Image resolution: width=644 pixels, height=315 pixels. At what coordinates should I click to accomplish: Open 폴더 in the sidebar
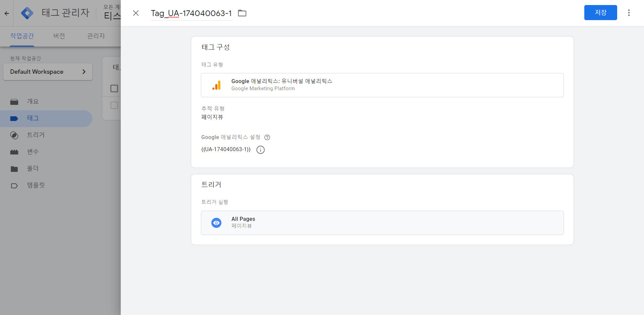tap(46, 169)
